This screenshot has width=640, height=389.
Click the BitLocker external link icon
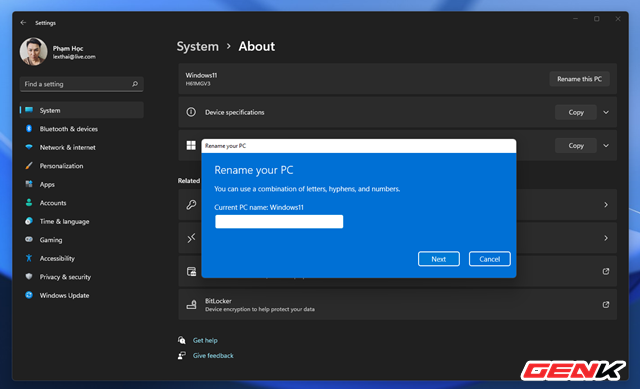click(x=606, y=305)
